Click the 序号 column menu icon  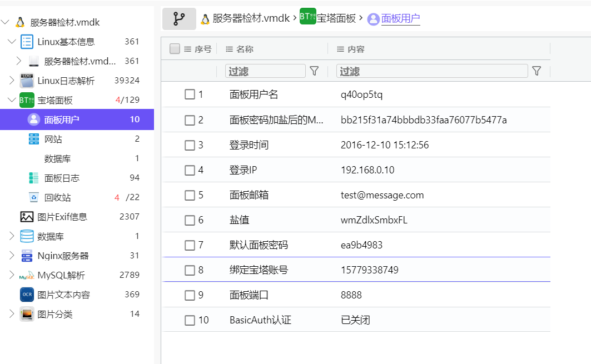point(188,49)
